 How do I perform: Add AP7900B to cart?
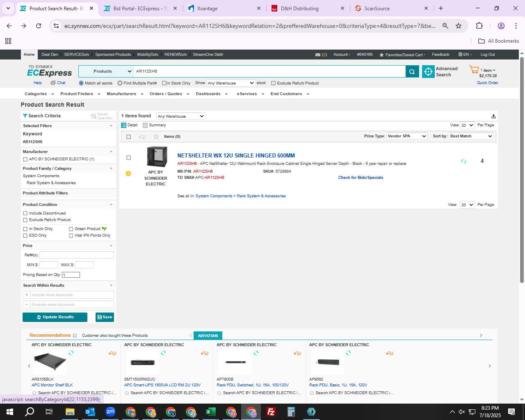tap(297, 353)
